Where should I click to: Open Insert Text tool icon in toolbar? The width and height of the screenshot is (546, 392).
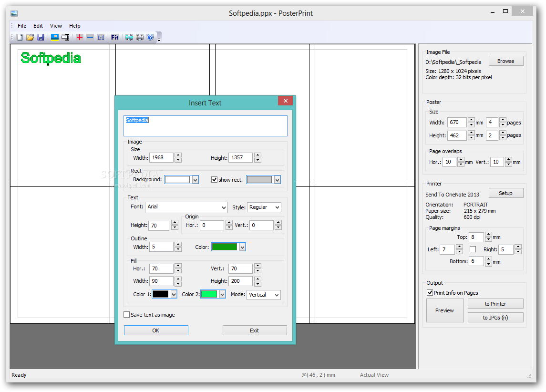65,37
